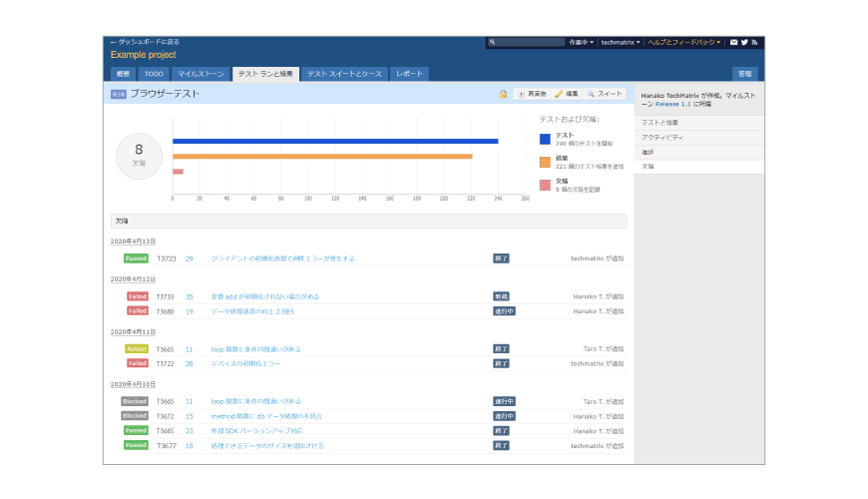This screenshot has width=868, height=499.
Task: Click the test ID T3723
Action: pos(166,258)
